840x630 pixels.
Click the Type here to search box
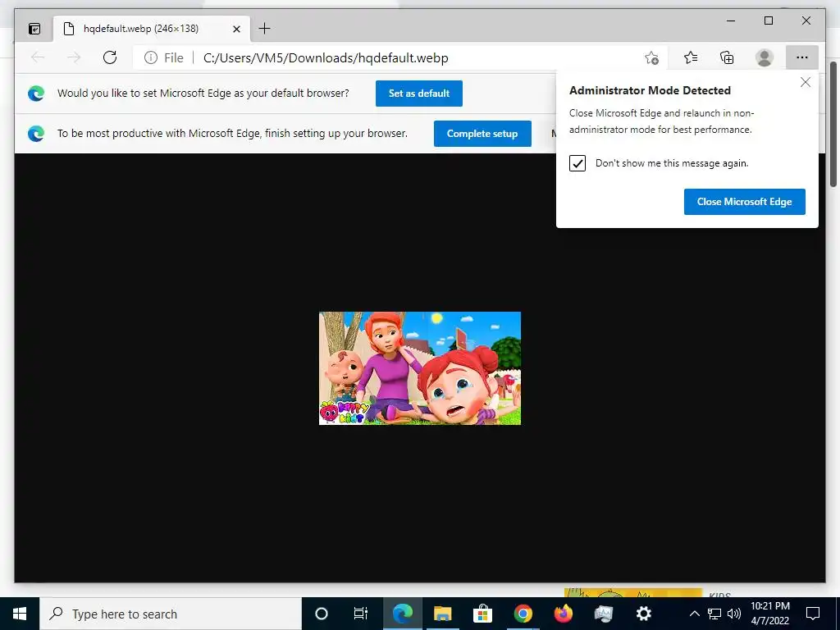[171, 614]
